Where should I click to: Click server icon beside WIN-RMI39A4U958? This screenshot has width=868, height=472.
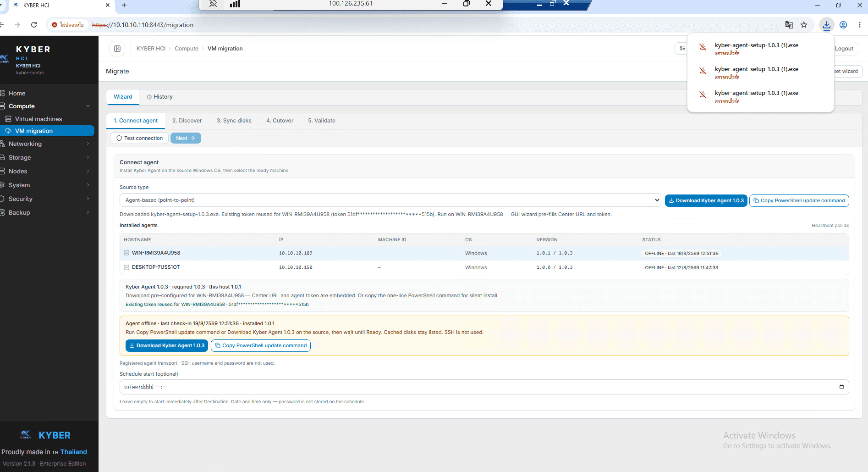point(126,253)
